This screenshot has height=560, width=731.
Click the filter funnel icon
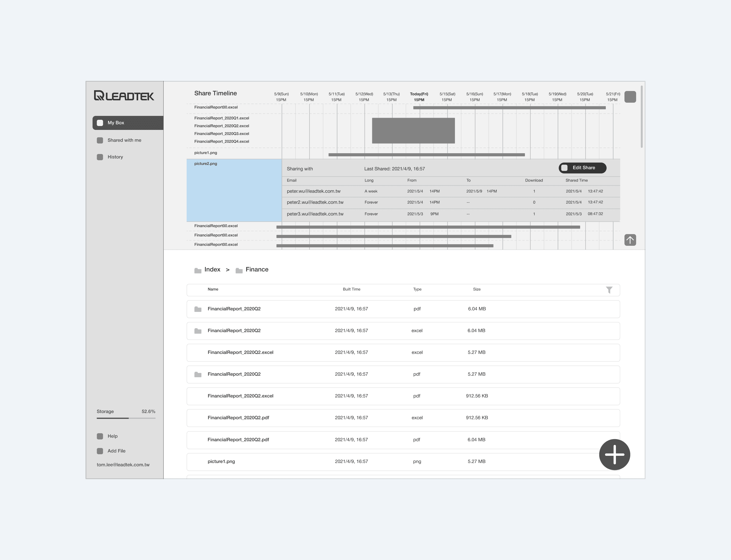(609, 290)
